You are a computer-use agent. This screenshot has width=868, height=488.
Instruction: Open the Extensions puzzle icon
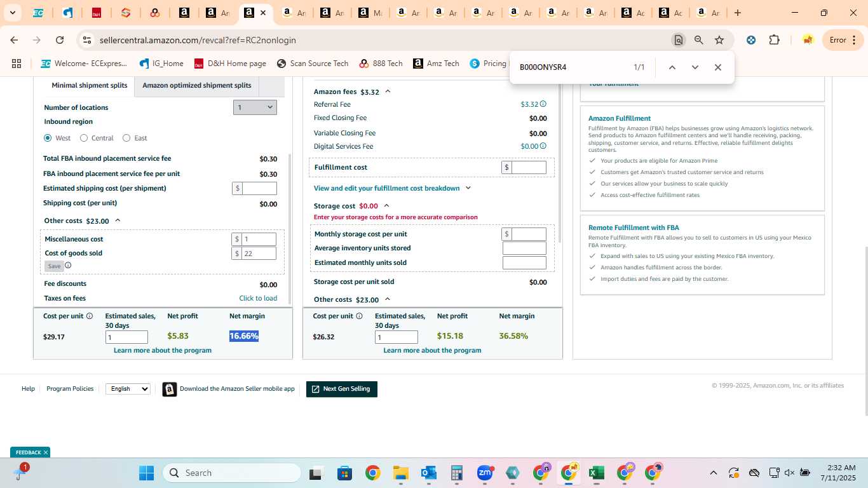coord(774,40)
